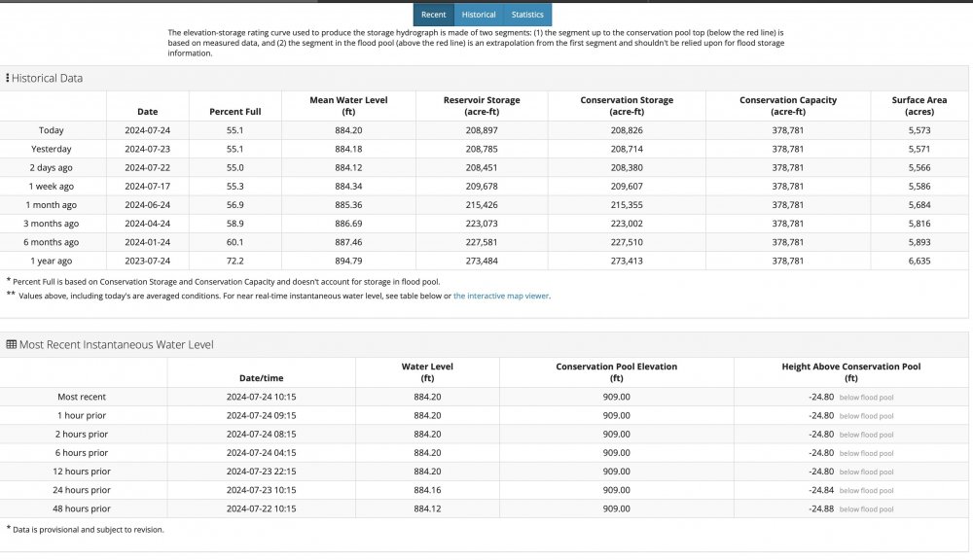Image resolution: width=973 pixels, height=560 pixels.
Task: Click the Height Above Conservation Pool header
Action: coord(850,372)
